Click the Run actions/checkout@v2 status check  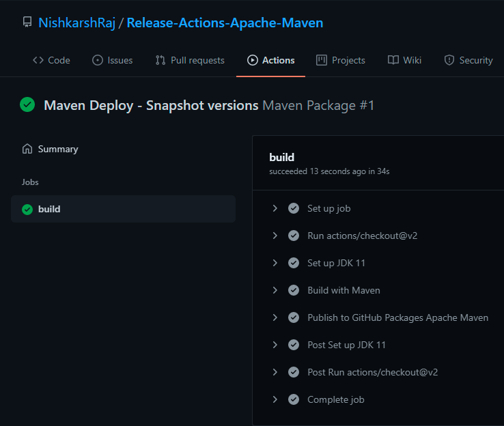[x=294, y=236]
